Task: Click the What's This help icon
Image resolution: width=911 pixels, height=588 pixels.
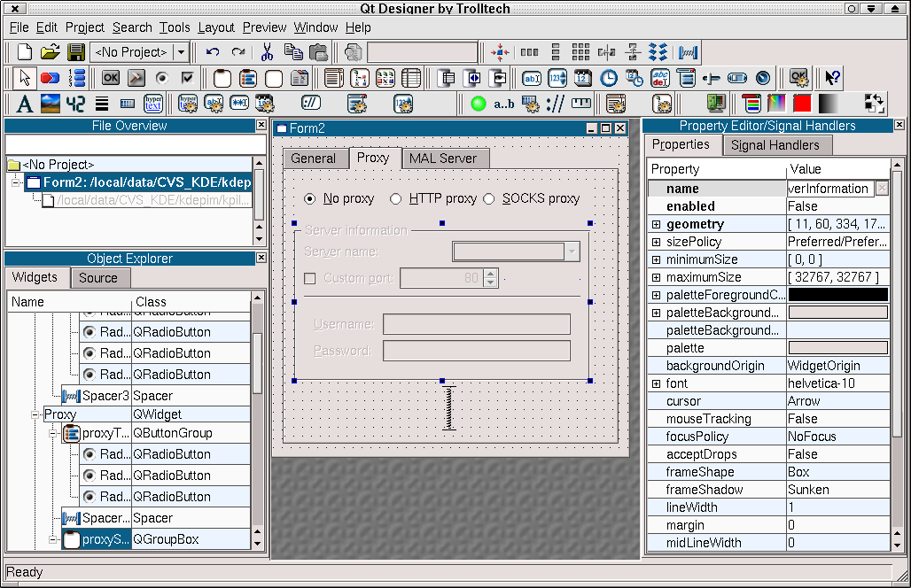Action: click(x=832, y=78)
